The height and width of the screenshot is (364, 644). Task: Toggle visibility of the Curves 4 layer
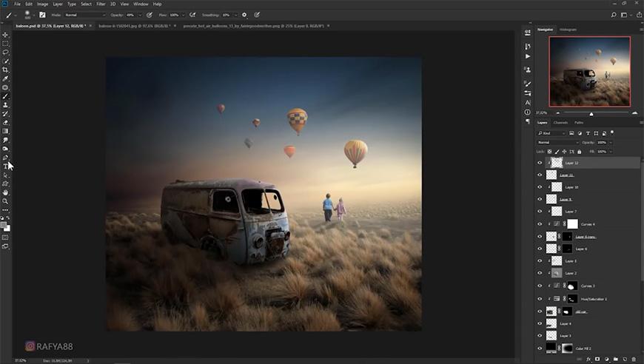[x=540, y=223]
